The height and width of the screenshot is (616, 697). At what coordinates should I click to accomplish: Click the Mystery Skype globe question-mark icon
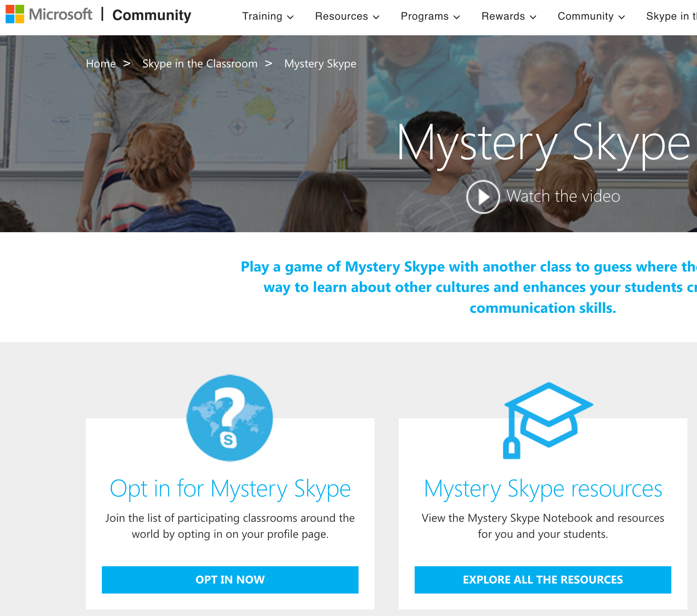point(230,418)
